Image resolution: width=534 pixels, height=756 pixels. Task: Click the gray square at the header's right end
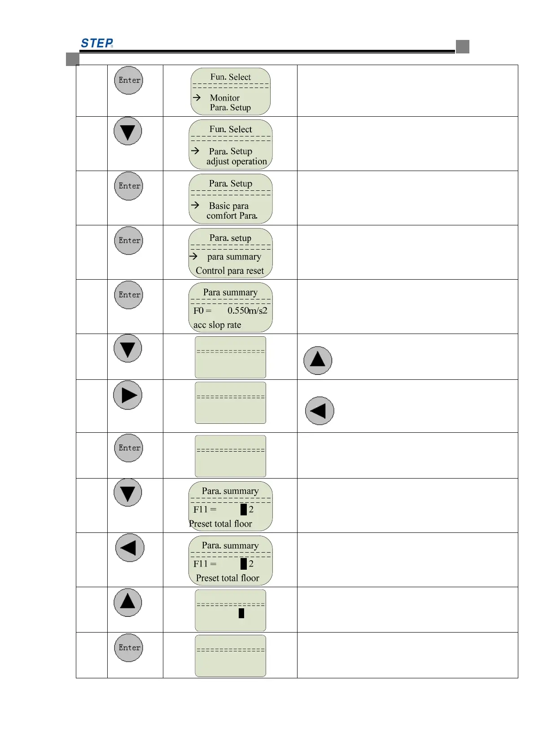463,47
